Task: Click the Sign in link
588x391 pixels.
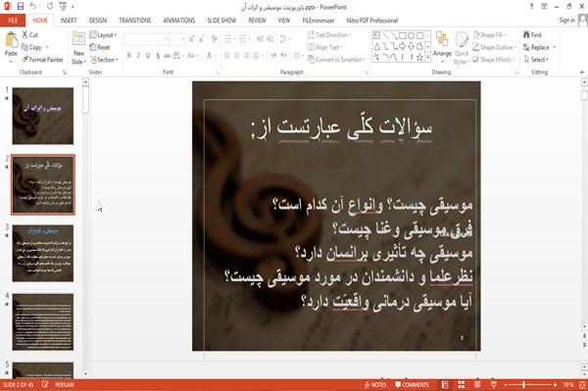Action: pyautogui.click(x=566, y=21)
